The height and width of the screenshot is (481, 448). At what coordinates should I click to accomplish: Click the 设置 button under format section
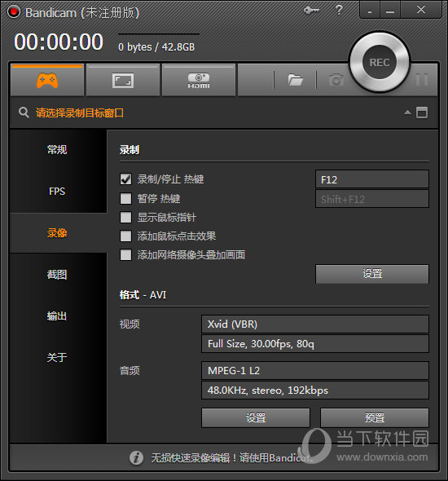point(256,417)
